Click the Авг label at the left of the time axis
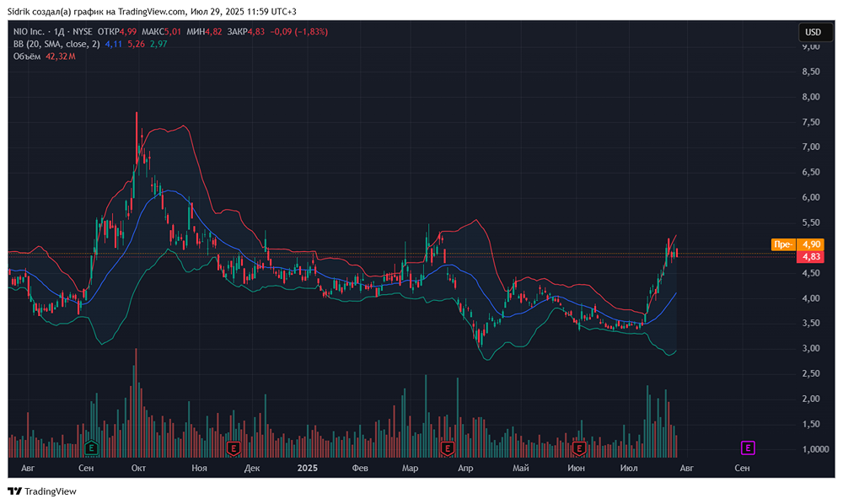Image resolution: width=843 pixels, height=504 pixels. 28,468
